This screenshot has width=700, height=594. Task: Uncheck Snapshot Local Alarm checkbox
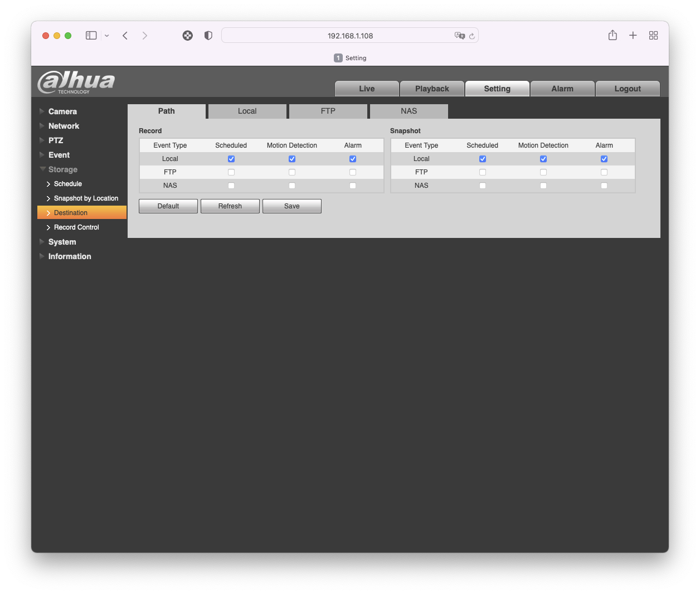click(604, 159)
